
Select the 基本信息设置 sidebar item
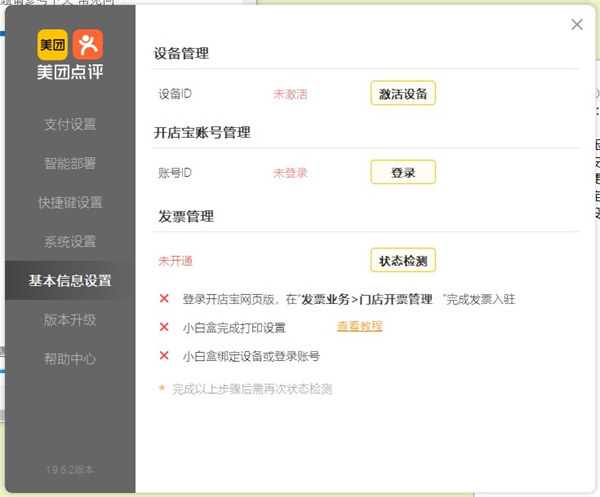70,281
